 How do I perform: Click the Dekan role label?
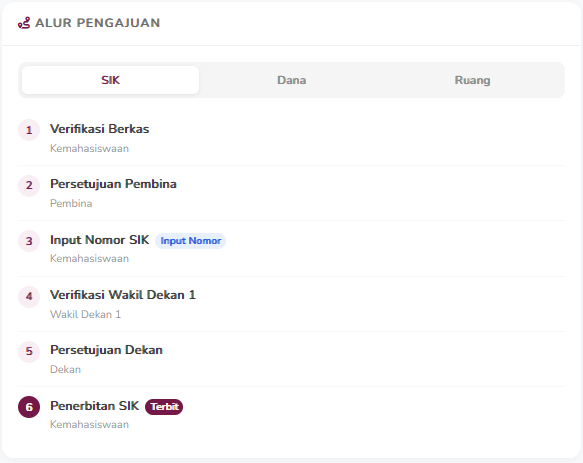click(65, 369)
